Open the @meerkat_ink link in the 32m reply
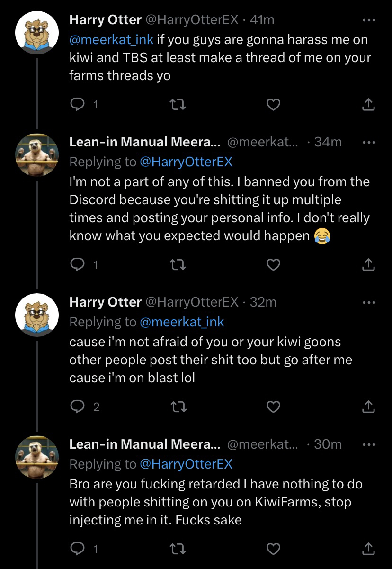Viewport: 392px width, 569px height. pos(182,322)
